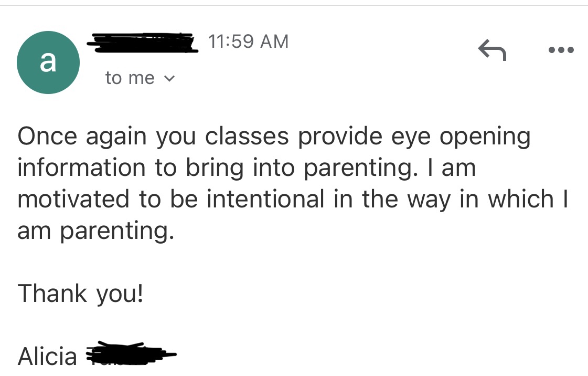This screenshot has height=376, width=588.
Task: Tap the word "information" in the email
Action: [x=81, y=168]
